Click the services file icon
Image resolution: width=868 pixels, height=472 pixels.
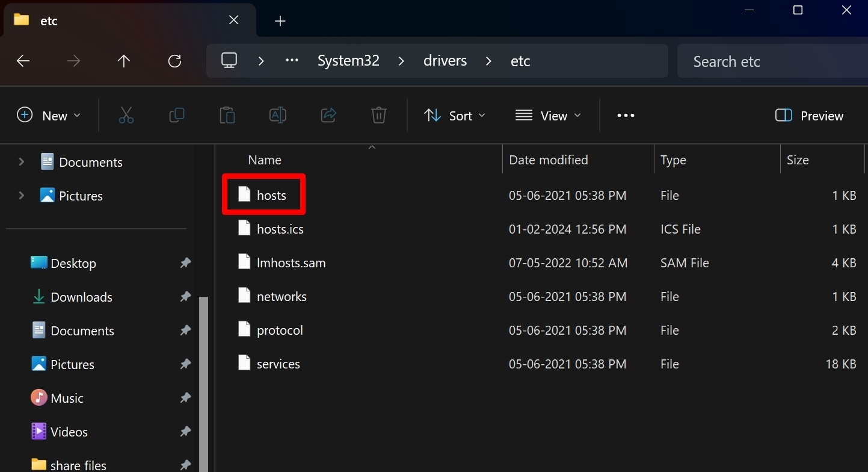click(244, 363)
